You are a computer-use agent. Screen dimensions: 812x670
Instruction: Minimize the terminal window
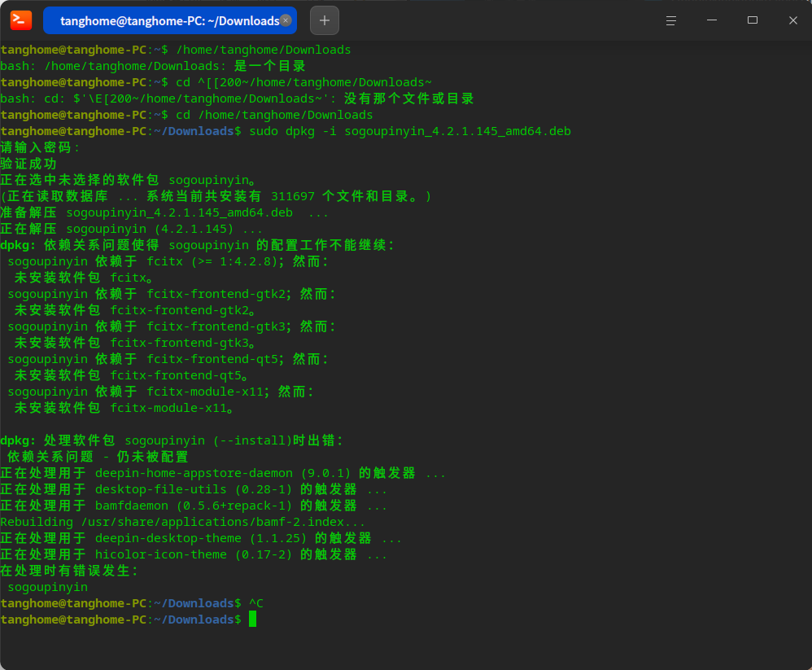point(712,20)
